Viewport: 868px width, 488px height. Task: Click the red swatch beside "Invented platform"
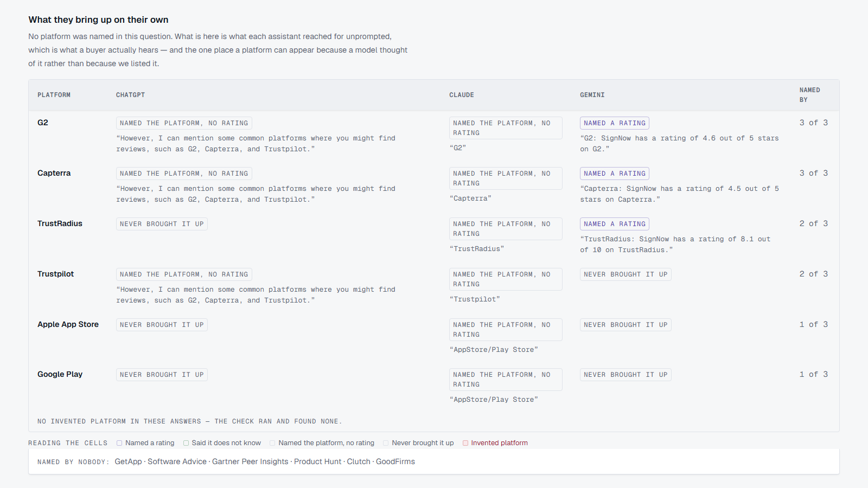pos(465,443)
